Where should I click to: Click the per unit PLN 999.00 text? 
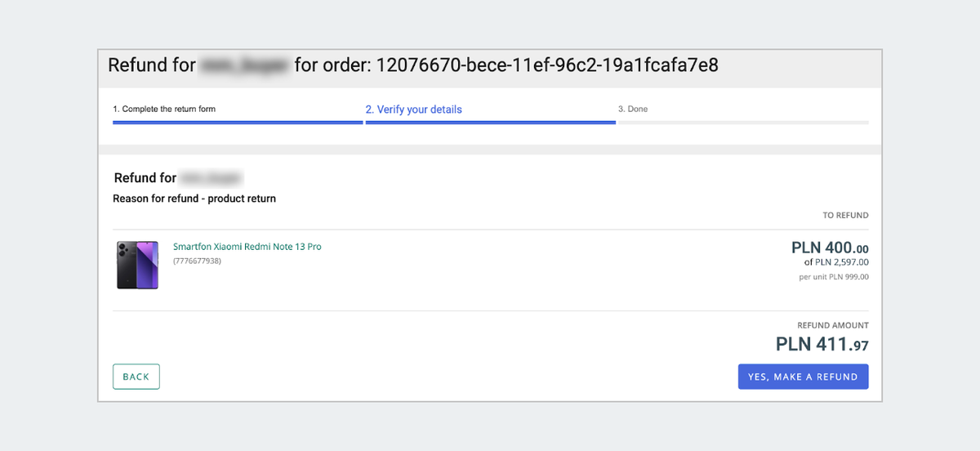(834, 277)
